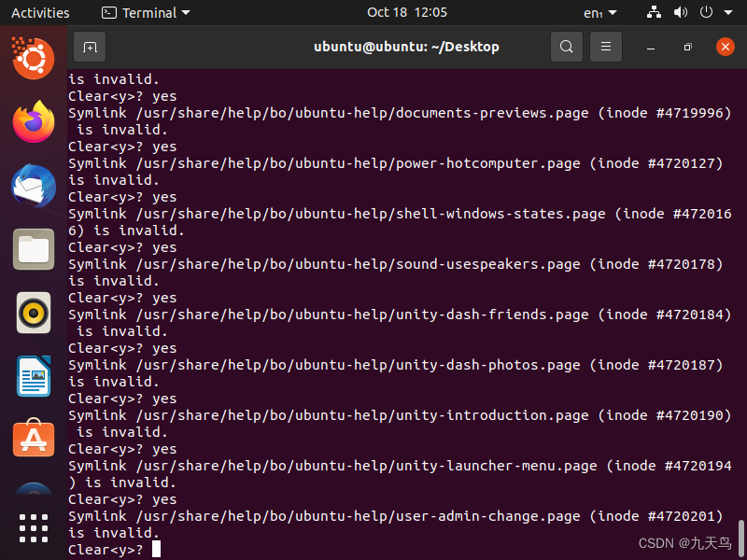Viewport: 747px width, 560px height.
Task: Open the Activities overview
Action: pyautogui.click(x=40, y=13)
